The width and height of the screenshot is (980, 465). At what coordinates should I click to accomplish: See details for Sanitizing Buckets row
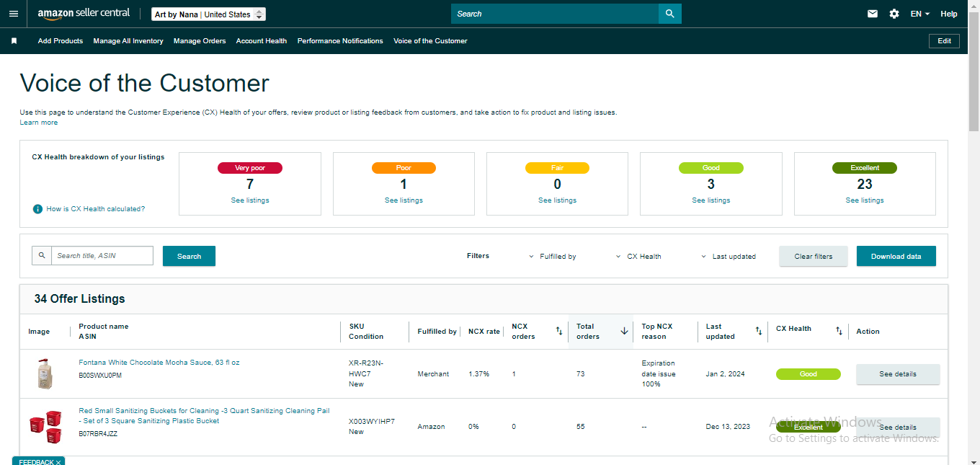pyautogui.click(x=898, y=427)
